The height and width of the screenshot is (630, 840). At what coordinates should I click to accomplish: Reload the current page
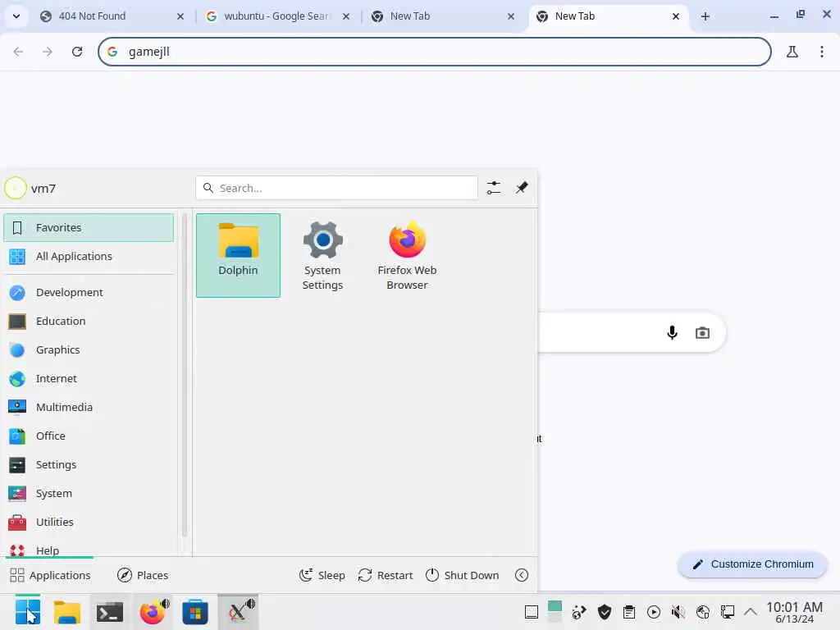point(77,52)
